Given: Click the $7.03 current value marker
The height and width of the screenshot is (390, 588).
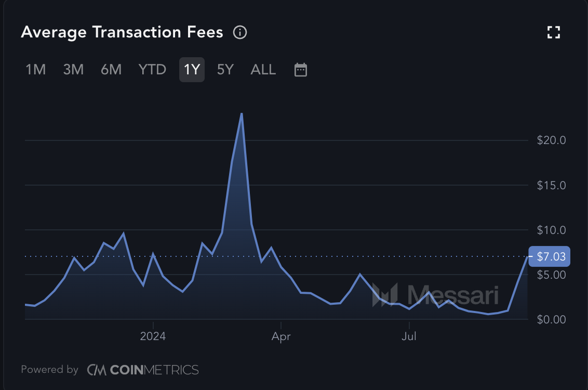Looking at the screenshot, I should coord(549,256).
